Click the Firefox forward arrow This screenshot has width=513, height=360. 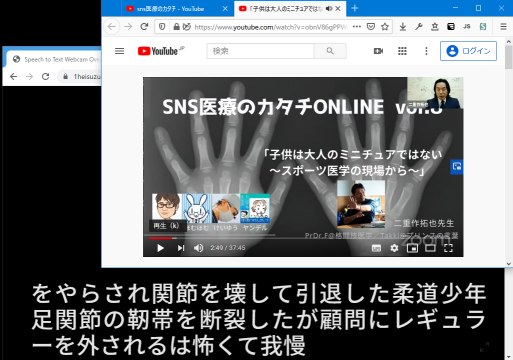point(128,27)
